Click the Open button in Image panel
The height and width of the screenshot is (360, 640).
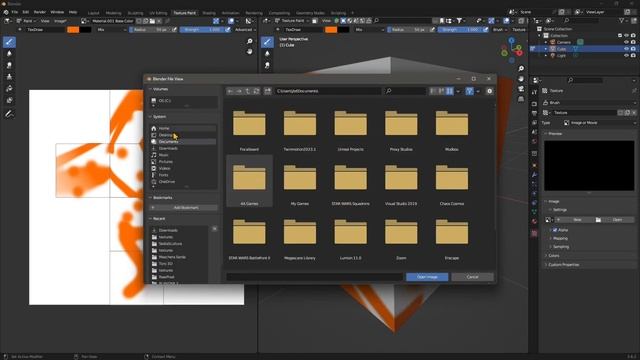click(615, 220)
